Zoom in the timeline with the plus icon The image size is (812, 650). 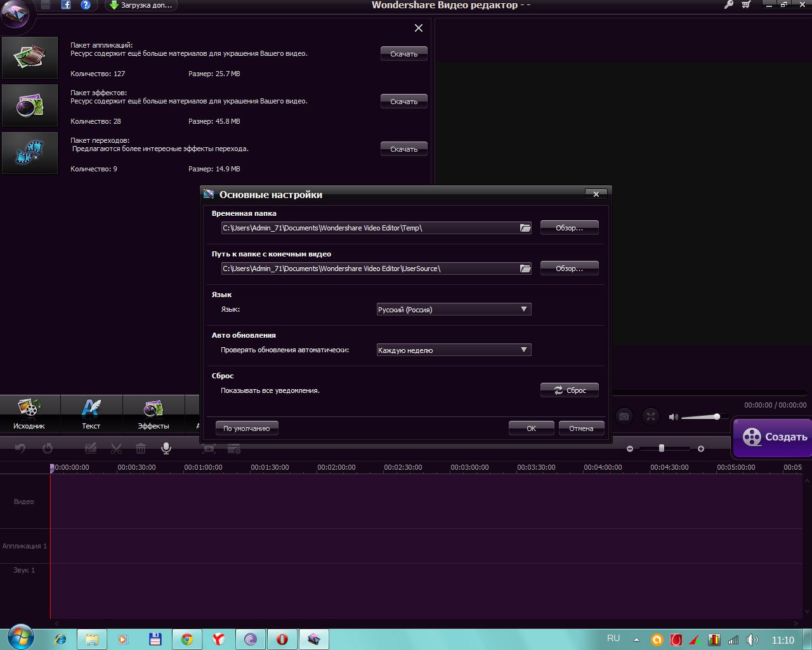pos(701,449)
